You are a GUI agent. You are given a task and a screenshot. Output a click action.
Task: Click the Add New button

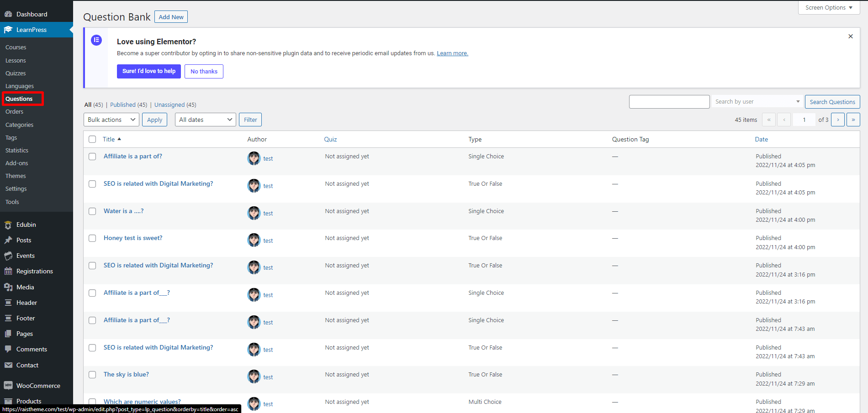tap(171, 17)
